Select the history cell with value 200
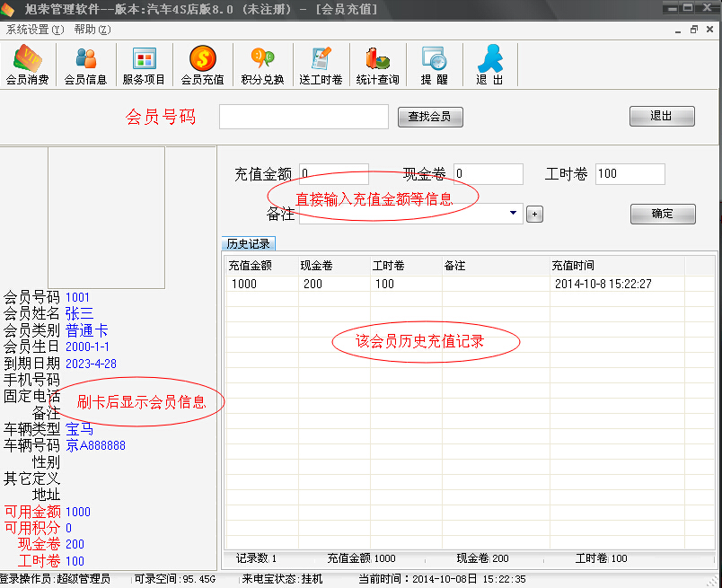 (334, 284)
